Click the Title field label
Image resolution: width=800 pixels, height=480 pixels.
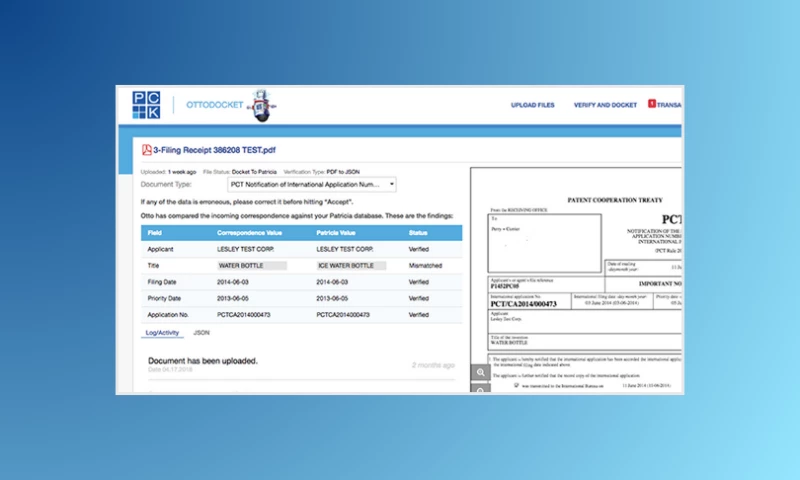(153, 265)
